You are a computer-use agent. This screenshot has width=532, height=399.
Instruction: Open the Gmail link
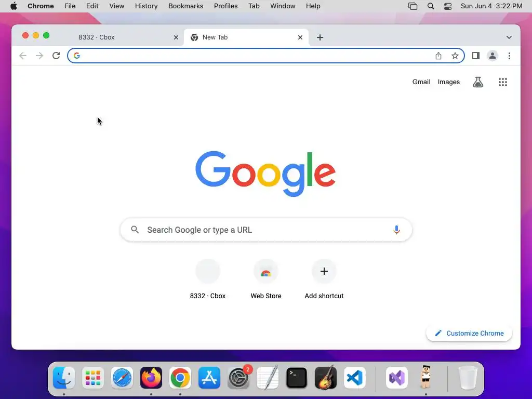pyautogui.click(x=421, y=82)
